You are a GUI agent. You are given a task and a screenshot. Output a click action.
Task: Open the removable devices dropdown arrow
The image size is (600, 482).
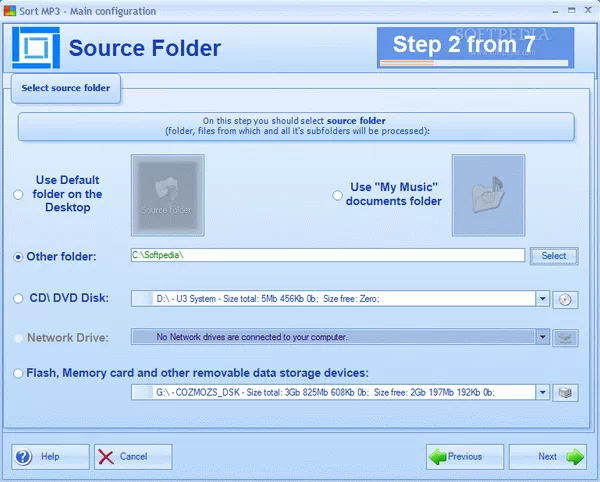pos(543,392)
